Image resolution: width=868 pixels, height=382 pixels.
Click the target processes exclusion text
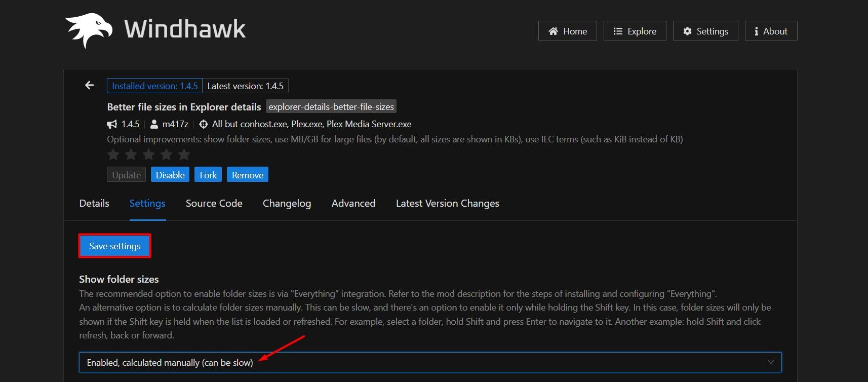tap(312, 124)
